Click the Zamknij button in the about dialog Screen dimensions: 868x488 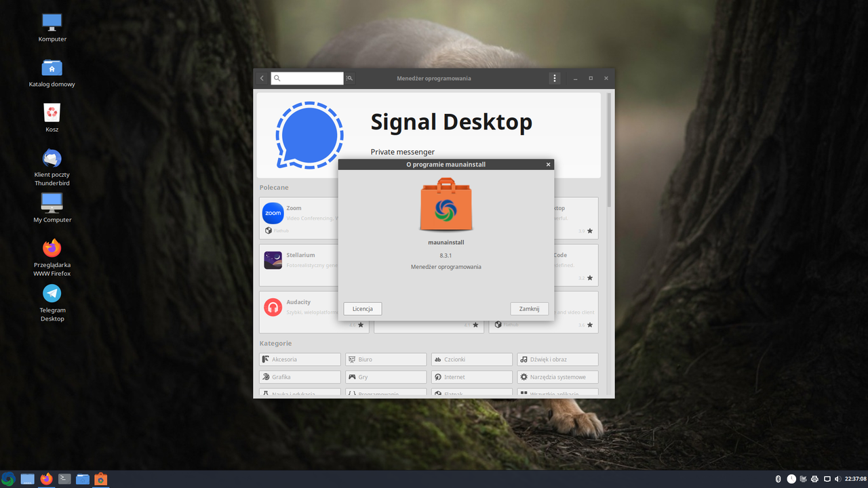[x=529, y=308]
